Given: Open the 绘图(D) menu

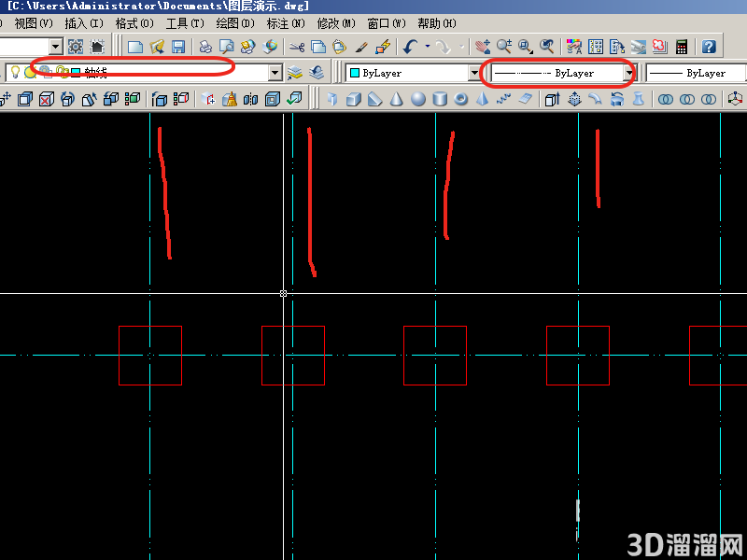Looking at the screenshot, I should coord(235,23).
